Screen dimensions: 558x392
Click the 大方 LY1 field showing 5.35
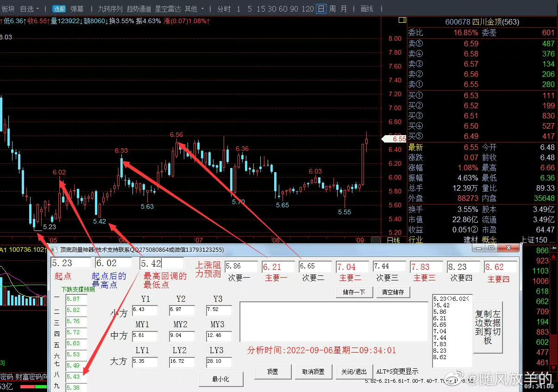click(x=144, y=361)
